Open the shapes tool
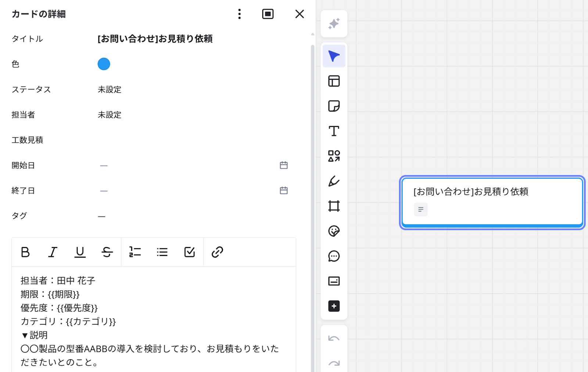588x372 pixels. (334, 156)
